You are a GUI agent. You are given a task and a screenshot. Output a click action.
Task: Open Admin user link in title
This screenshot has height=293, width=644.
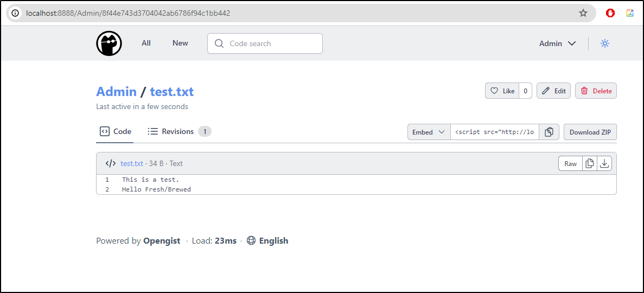pos(116,91)
